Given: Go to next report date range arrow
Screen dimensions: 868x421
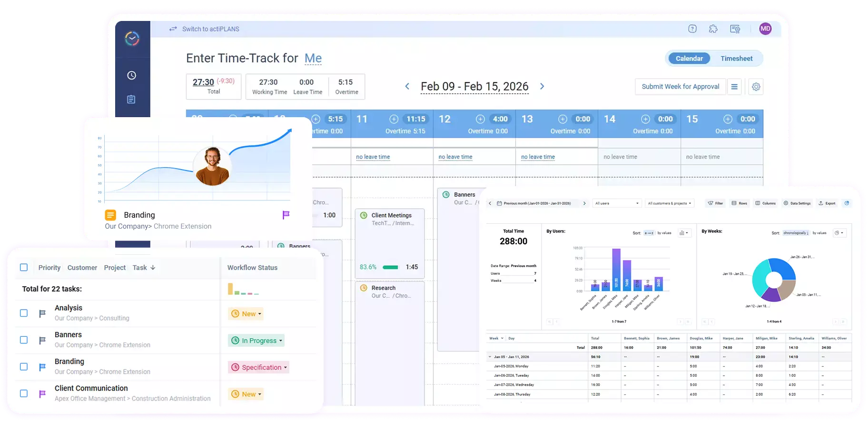Looking at the screenshot, I should [x=584, y=203].
